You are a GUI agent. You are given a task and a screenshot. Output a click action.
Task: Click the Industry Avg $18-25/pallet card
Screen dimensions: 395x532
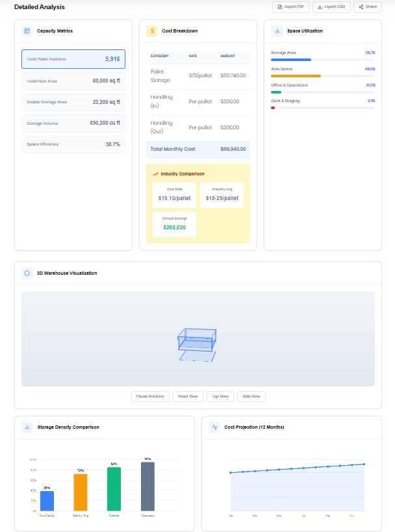pos(222,195)
